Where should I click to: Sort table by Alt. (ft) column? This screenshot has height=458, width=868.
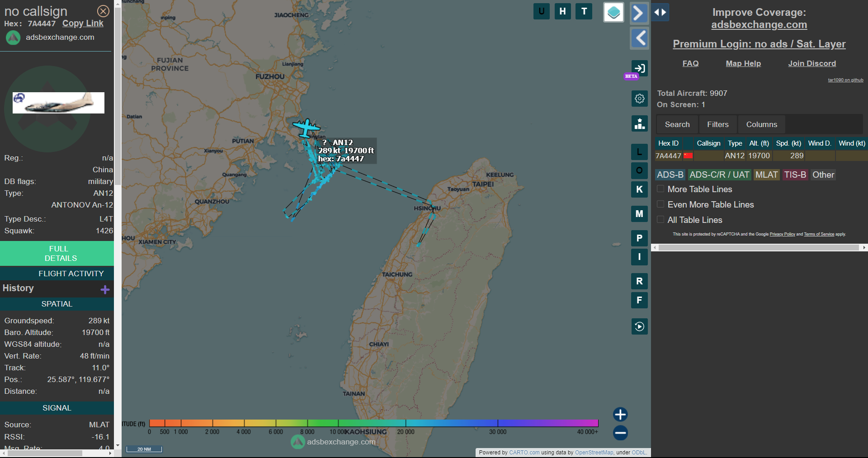[x=759, y=143]
